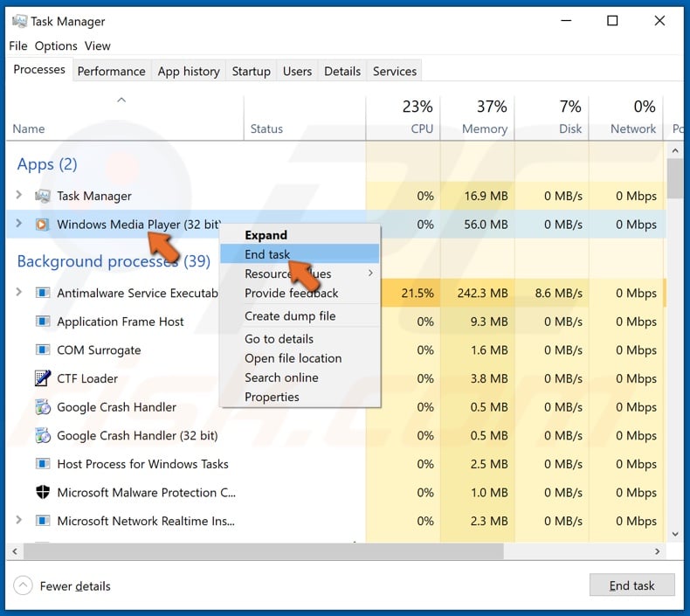Click the 8.6 MB/s disk value
The height and width of the screenshot is (616, 690).
tap(559, 293)
